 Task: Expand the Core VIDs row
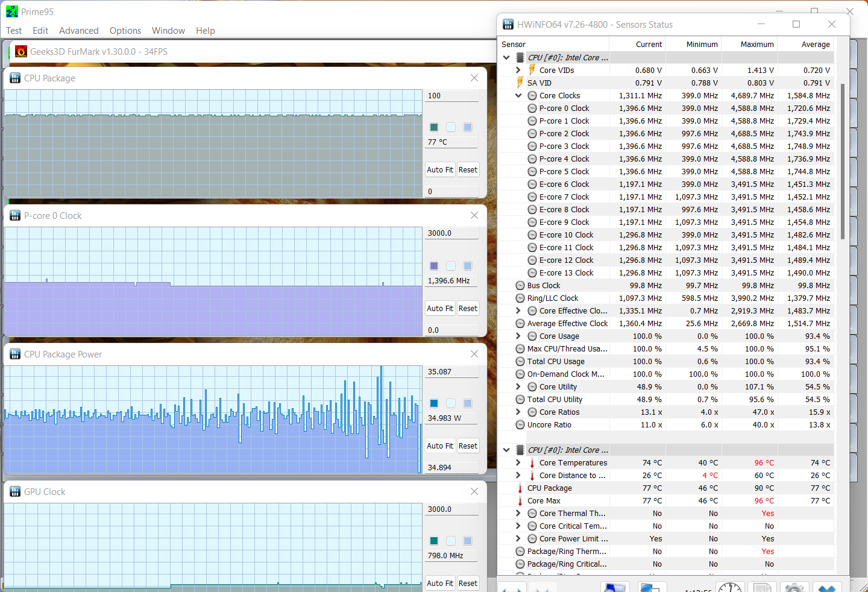(518, 71)
